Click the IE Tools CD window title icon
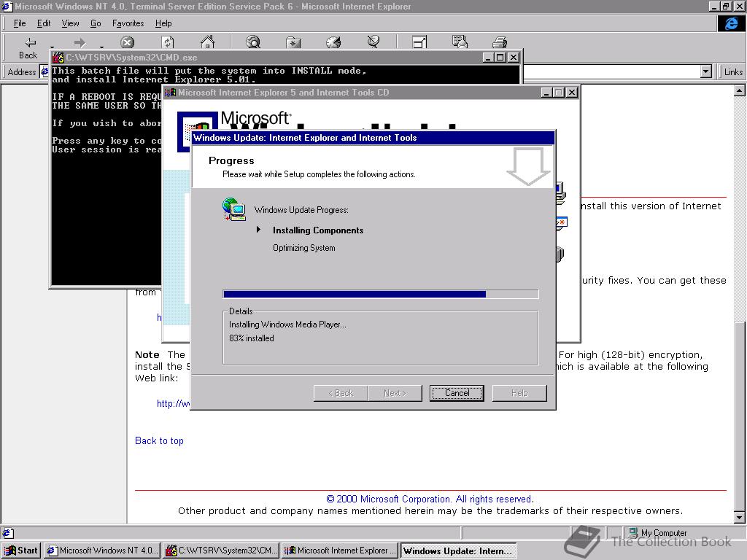Image resolution: width=747 pixels, height=560 pixels. point(170,93)
